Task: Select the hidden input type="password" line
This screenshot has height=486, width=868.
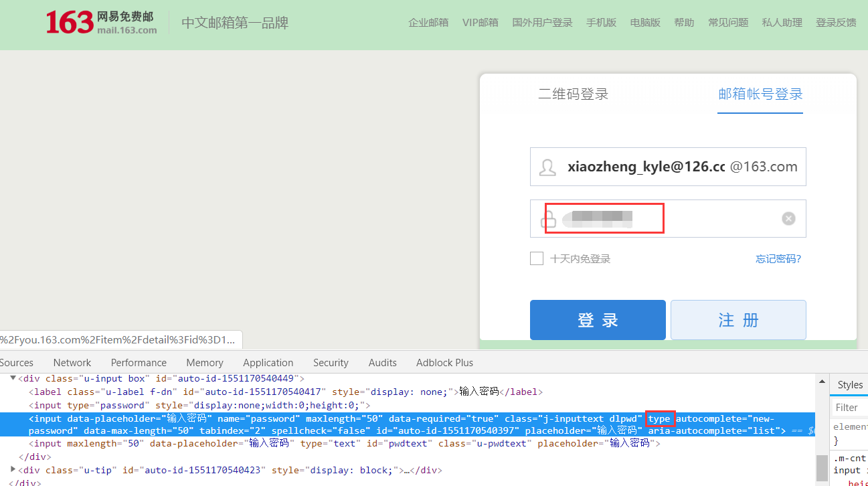Action: tap(199, 405)
